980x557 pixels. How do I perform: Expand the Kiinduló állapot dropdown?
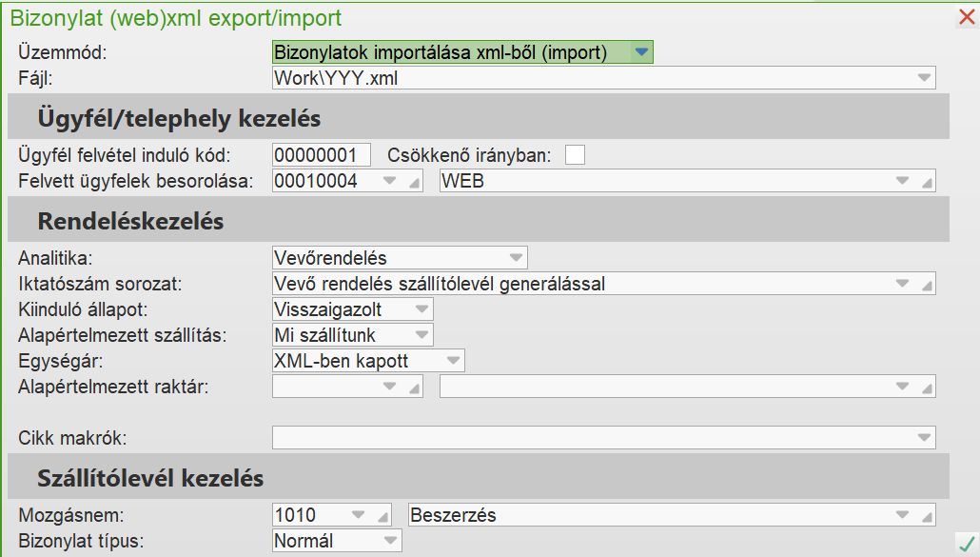coord(421,309)
